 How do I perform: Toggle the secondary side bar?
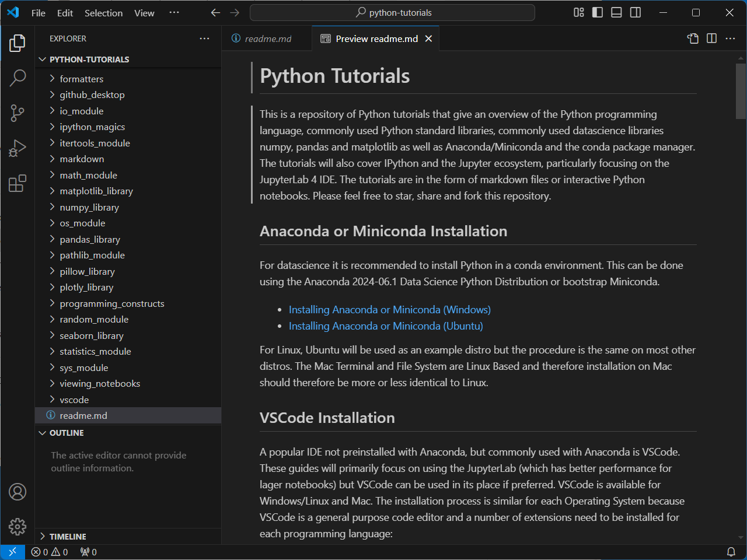tap(636, 13)
